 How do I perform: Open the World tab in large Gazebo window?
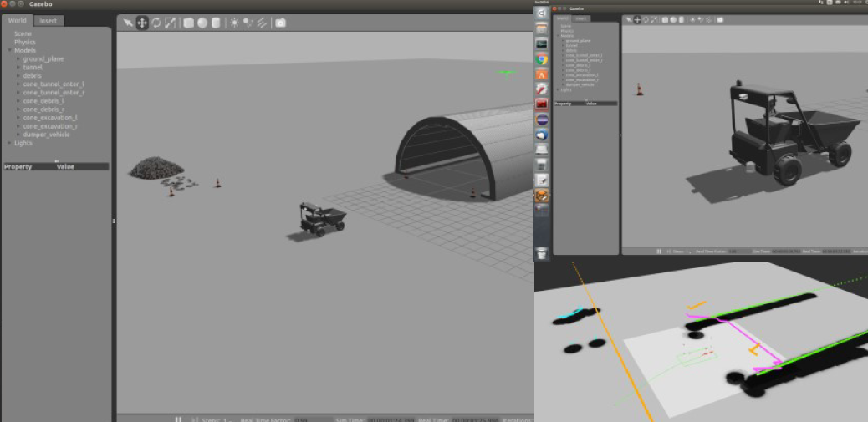click(x=18, y=21)
